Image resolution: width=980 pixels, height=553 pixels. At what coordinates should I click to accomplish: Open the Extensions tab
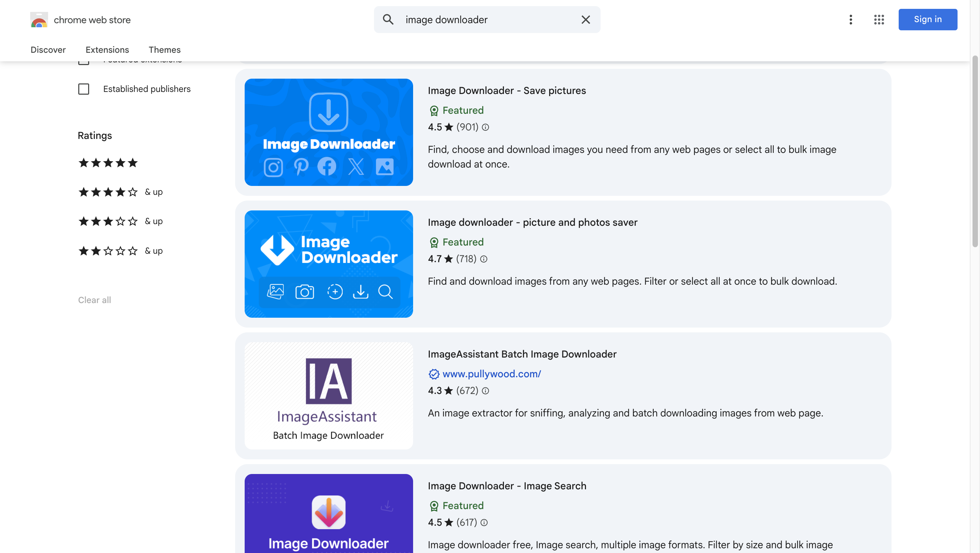click(107, 50)
